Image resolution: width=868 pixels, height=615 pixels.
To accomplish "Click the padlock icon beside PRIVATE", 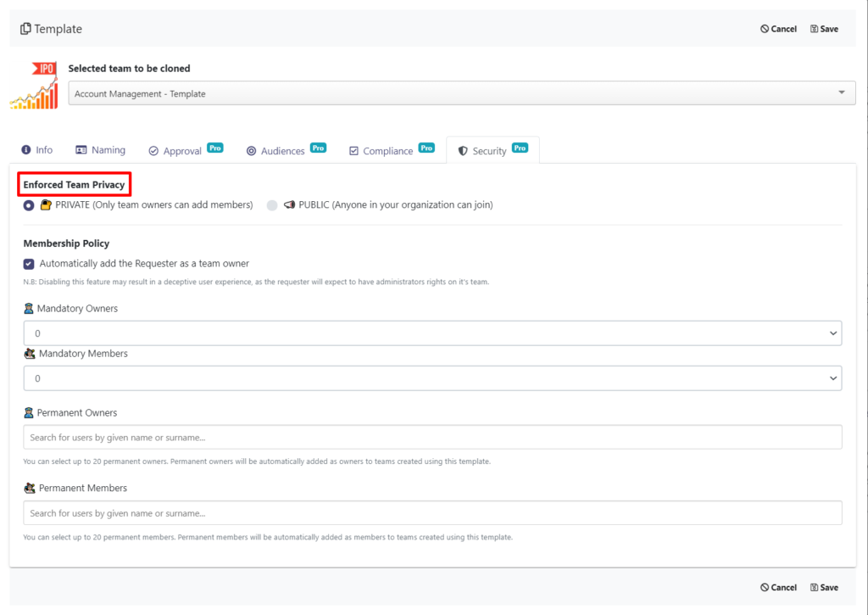I will pos(46,205).
